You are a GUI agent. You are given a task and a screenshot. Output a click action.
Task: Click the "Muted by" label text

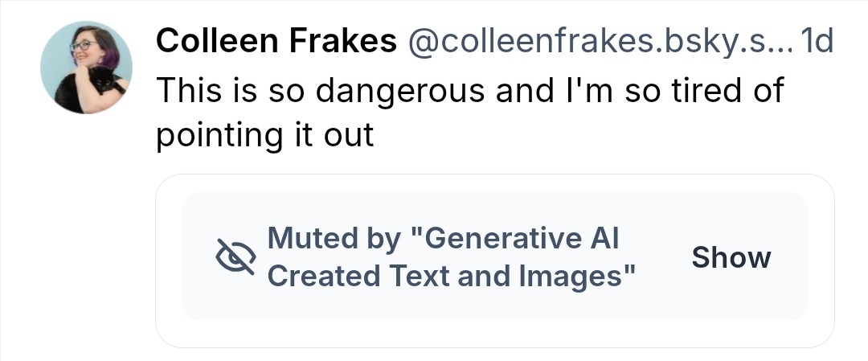(333, 239)
